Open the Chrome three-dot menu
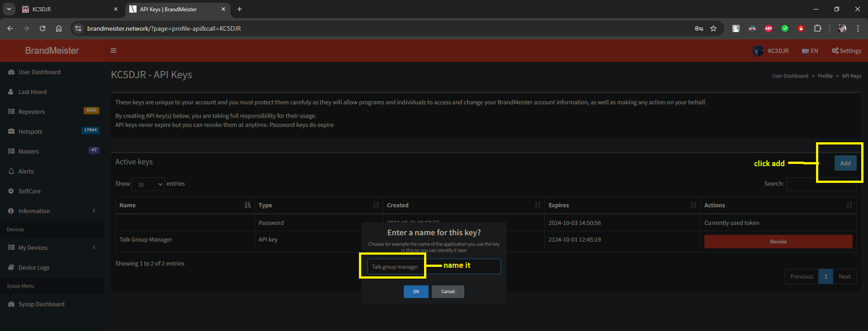 858,28
